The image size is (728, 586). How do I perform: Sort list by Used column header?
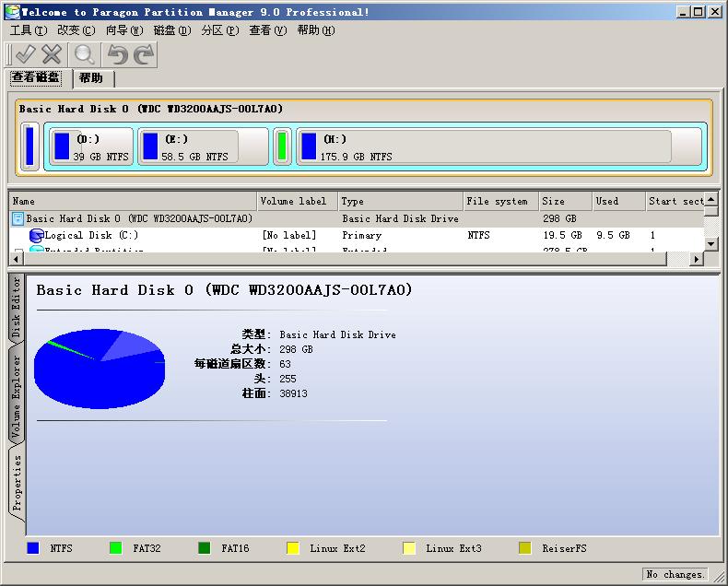pyautogui.click(x=619, y=202)
